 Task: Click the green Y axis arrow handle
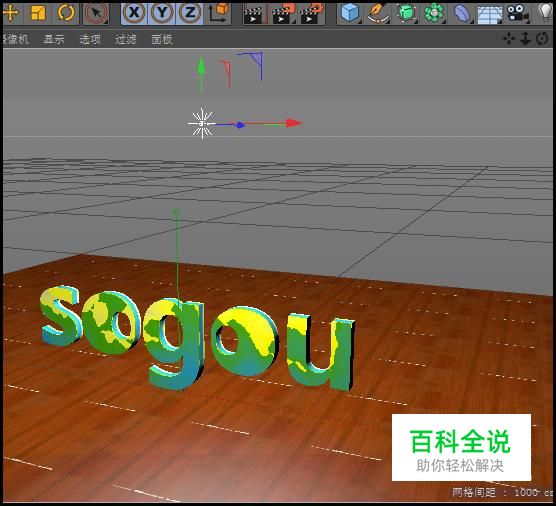[x=201, y=65]
